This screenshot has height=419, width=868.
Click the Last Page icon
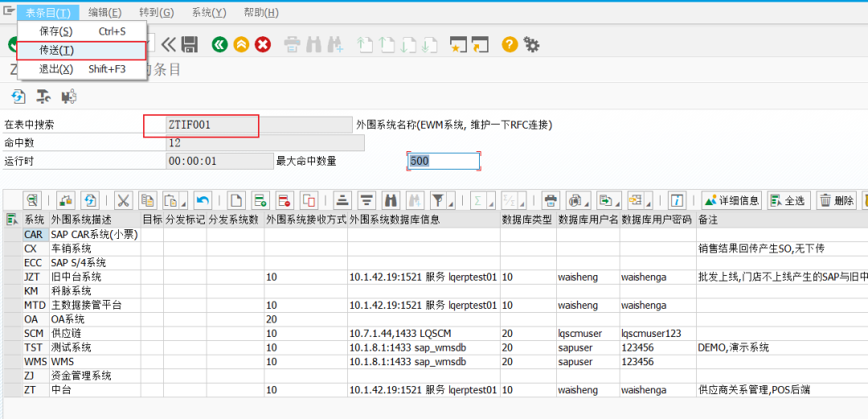point(429,45)
